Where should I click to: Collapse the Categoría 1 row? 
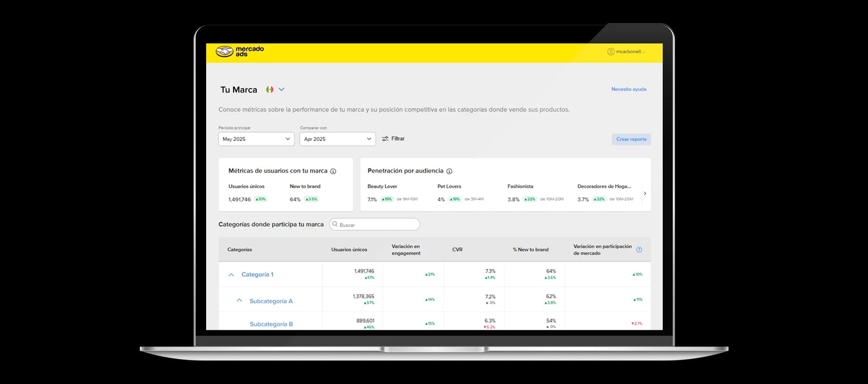231,275
